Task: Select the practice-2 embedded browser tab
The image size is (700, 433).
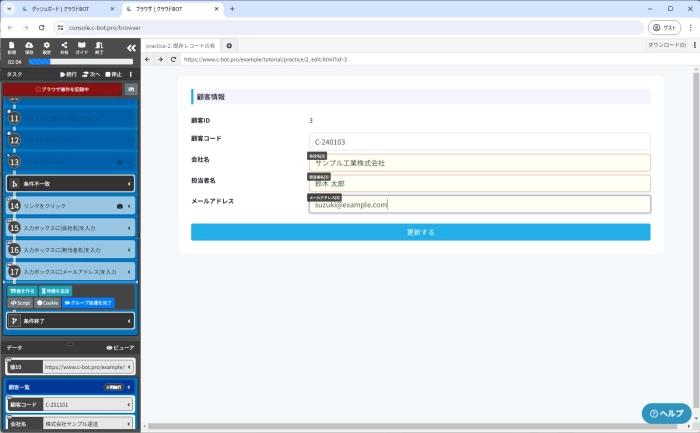Action: (x=180, y=46)
